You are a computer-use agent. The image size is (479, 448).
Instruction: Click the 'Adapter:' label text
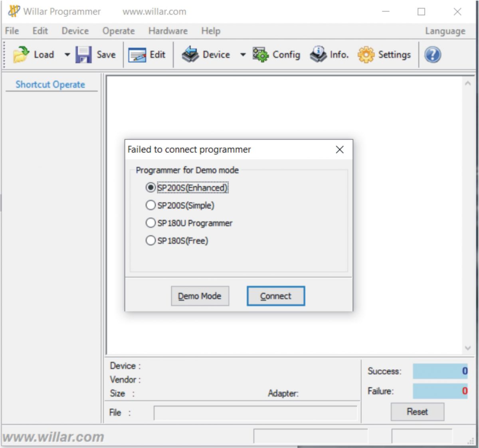point(283,393)
